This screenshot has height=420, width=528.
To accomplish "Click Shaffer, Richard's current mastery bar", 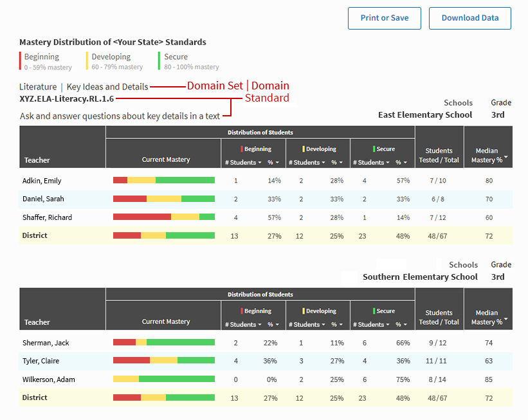I will pos(163,217).
